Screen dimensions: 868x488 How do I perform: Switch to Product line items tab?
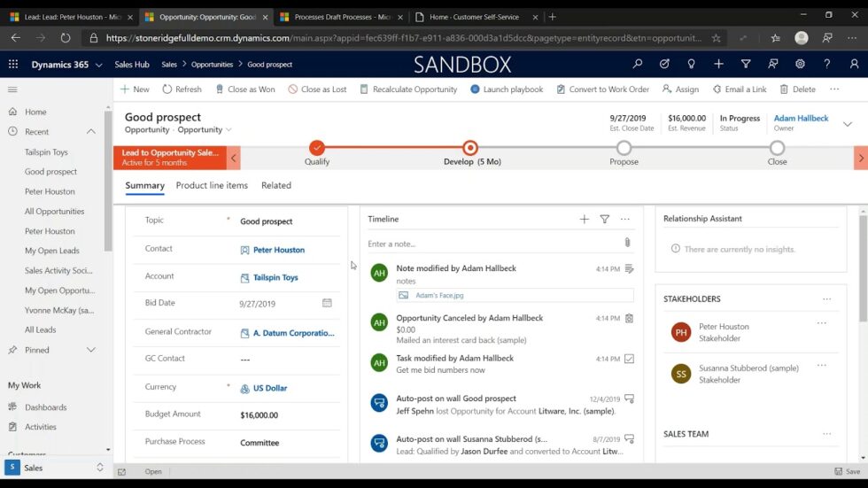pyautogui.click(x=212, y=185)
